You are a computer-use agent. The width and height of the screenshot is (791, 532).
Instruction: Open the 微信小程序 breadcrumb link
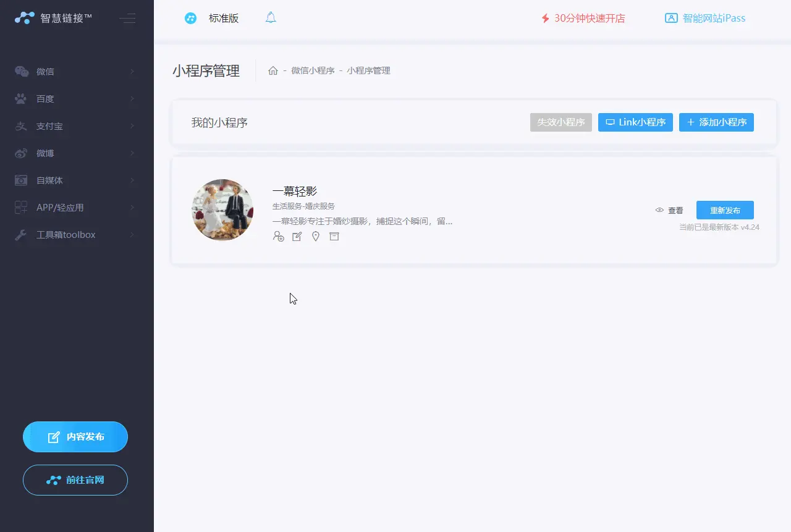313,70
